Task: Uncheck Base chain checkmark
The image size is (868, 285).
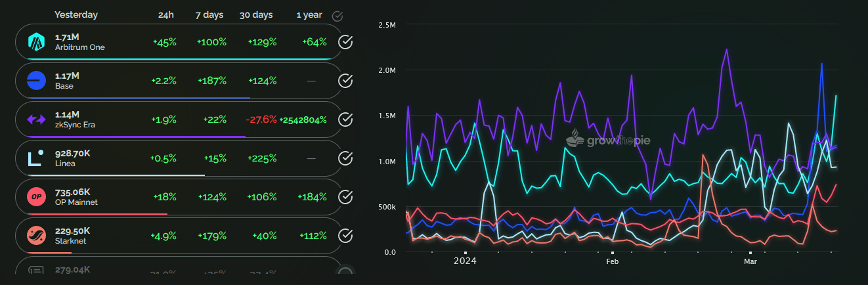Action: pyautogui.click(x=345, y=81)
